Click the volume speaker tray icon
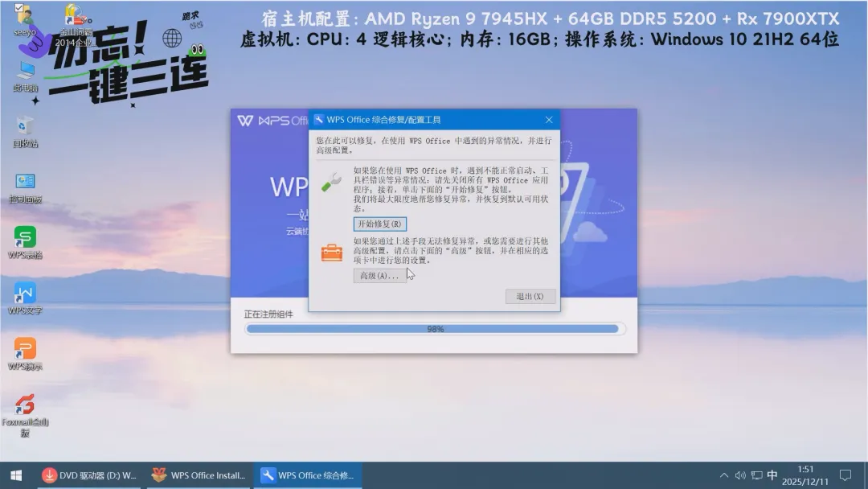 click(740, 475)
